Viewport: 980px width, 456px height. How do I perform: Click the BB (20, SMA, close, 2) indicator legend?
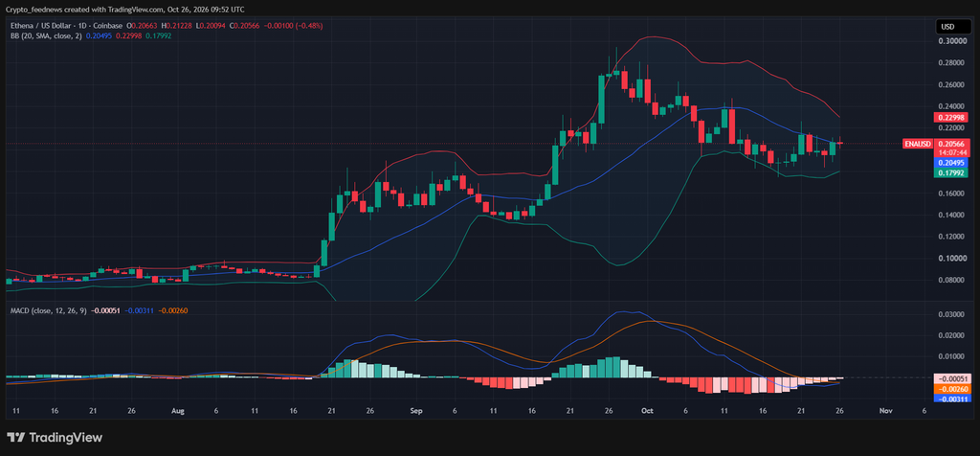[46, 35]
